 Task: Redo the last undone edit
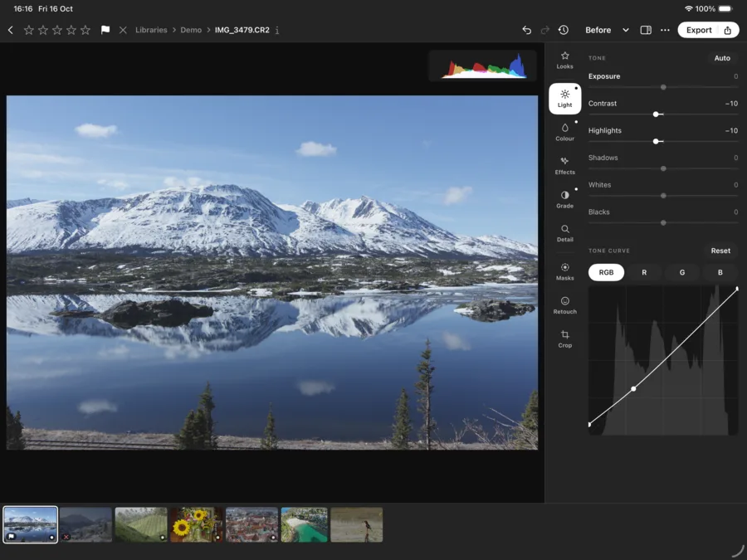click(545, 30)
